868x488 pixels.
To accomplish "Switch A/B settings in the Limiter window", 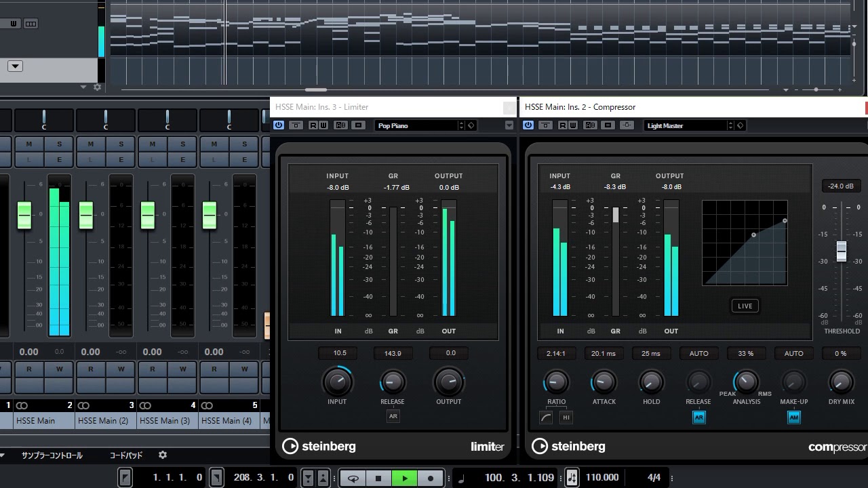I will point(341,125).
